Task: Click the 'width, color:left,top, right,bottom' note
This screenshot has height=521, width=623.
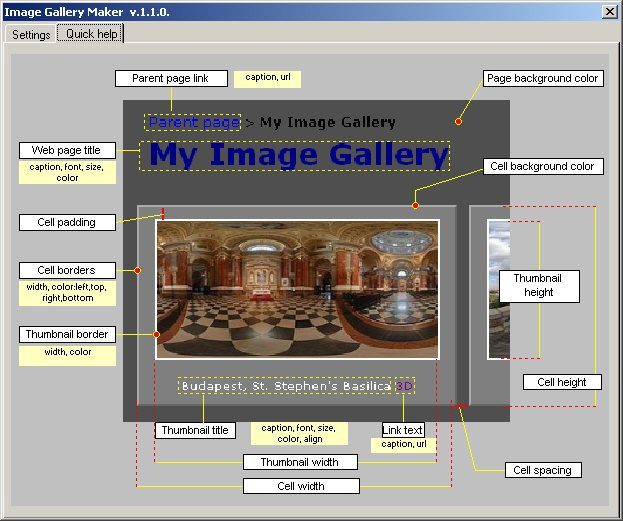Action: [67, 292]
